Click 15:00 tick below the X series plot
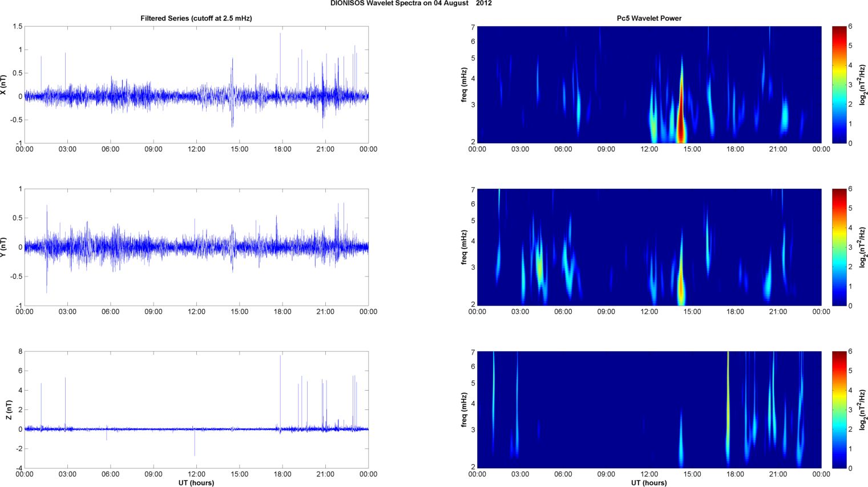 (x=240, y=149)
